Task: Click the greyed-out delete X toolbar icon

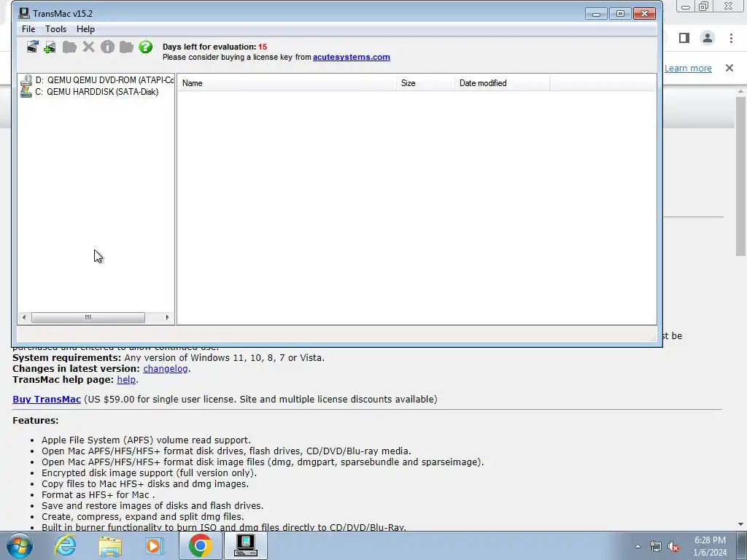Action: tap(88, 47)
